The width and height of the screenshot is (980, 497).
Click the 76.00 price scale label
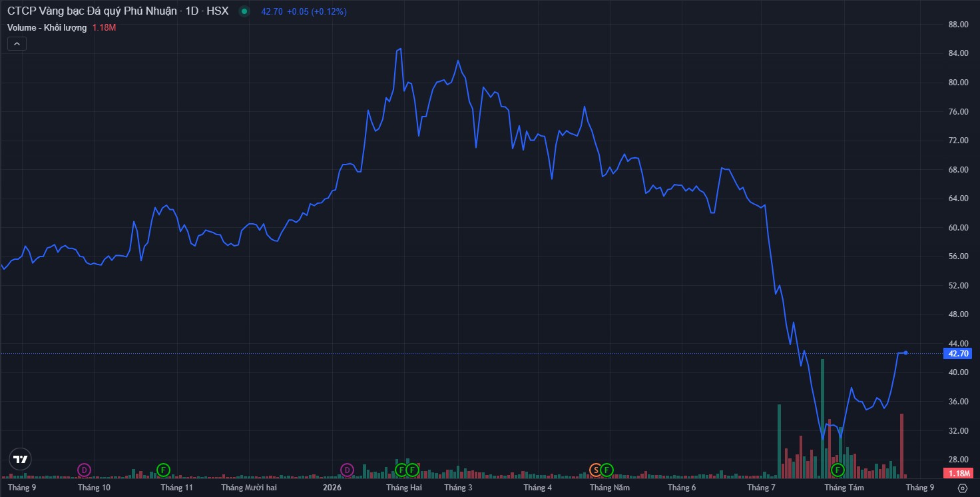pos(958,112)
